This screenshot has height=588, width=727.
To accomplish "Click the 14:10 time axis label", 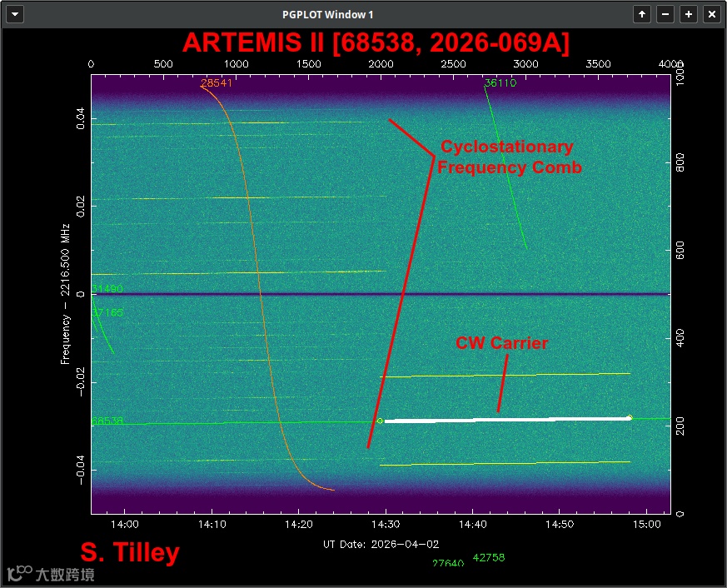I will 212,524.
